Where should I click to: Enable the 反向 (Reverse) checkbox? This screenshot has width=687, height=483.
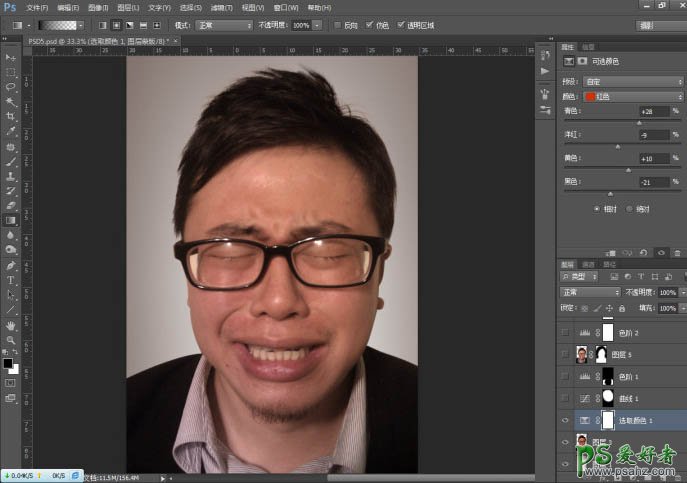pos(337,24)
